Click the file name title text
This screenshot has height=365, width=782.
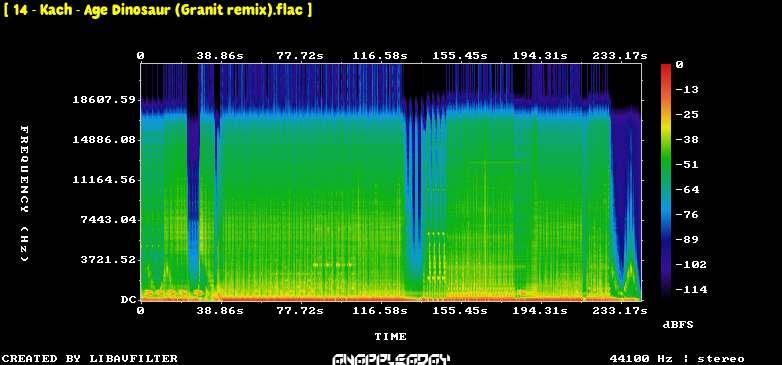pos(158,10)
